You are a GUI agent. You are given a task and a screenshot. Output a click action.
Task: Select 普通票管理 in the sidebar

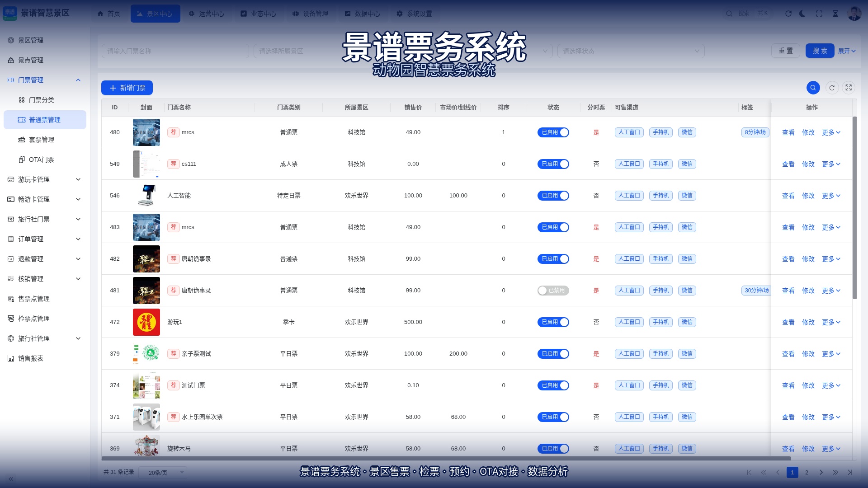click(45, 120)
